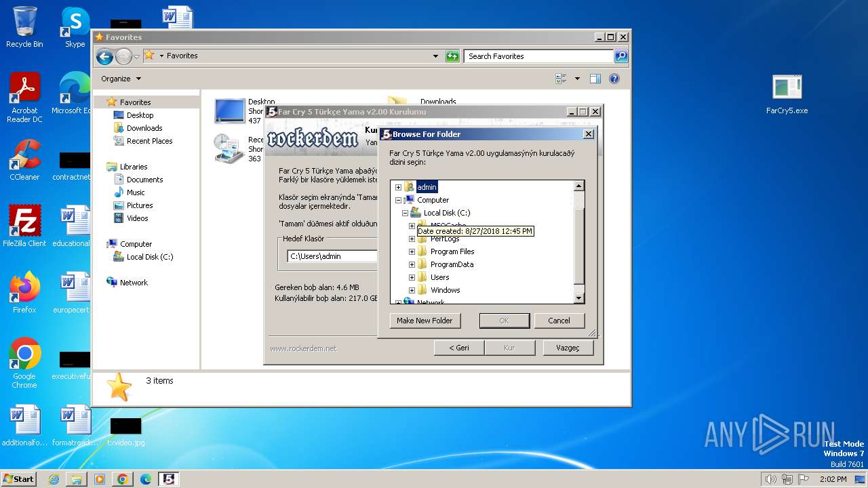The width and height of the screenshot is (868, 488).
Task: Select Libraries in navigation pane
Action: point(134,167)
